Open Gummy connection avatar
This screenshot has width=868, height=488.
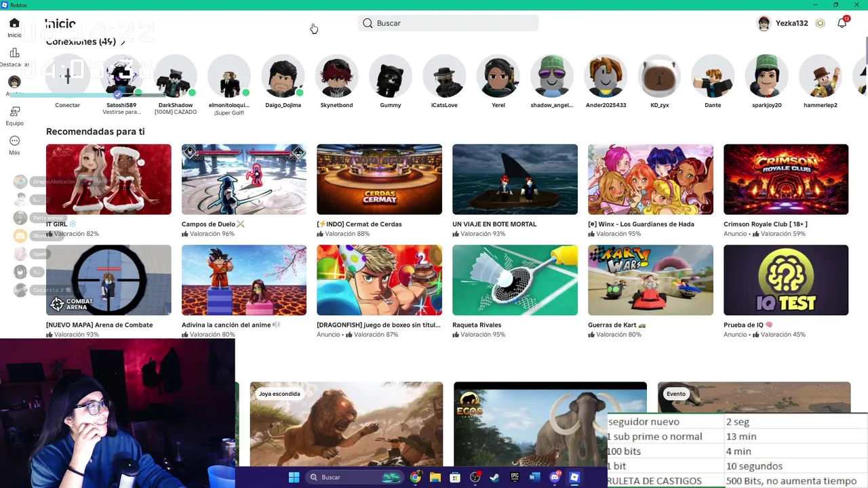391,76
